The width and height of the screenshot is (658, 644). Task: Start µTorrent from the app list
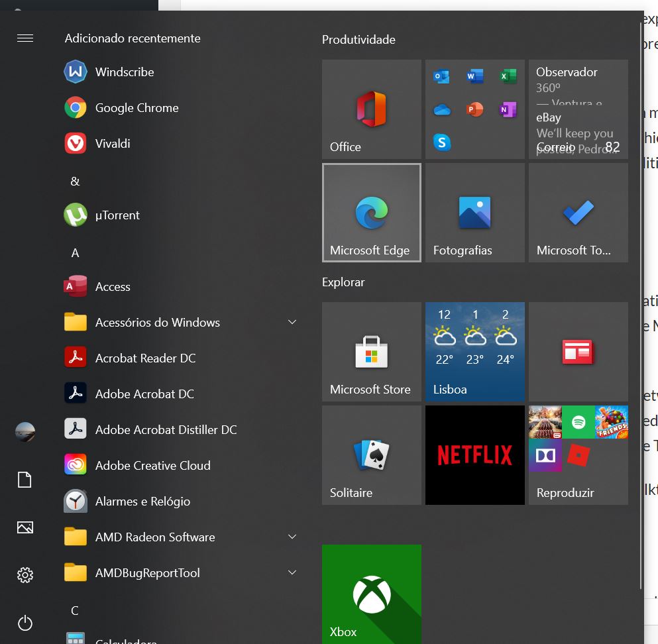coord(76,215)
